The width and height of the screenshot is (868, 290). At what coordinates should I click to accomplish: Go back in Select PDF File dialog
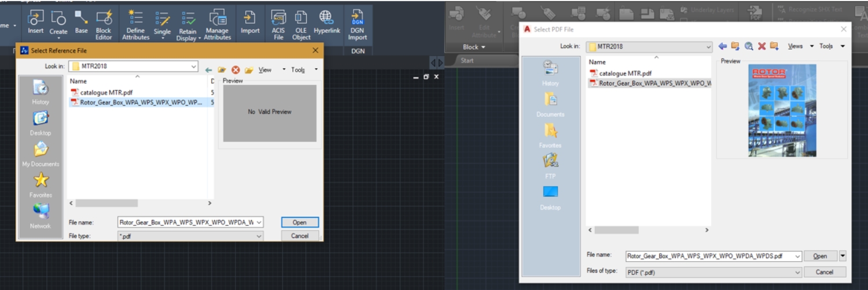point(722,46)
